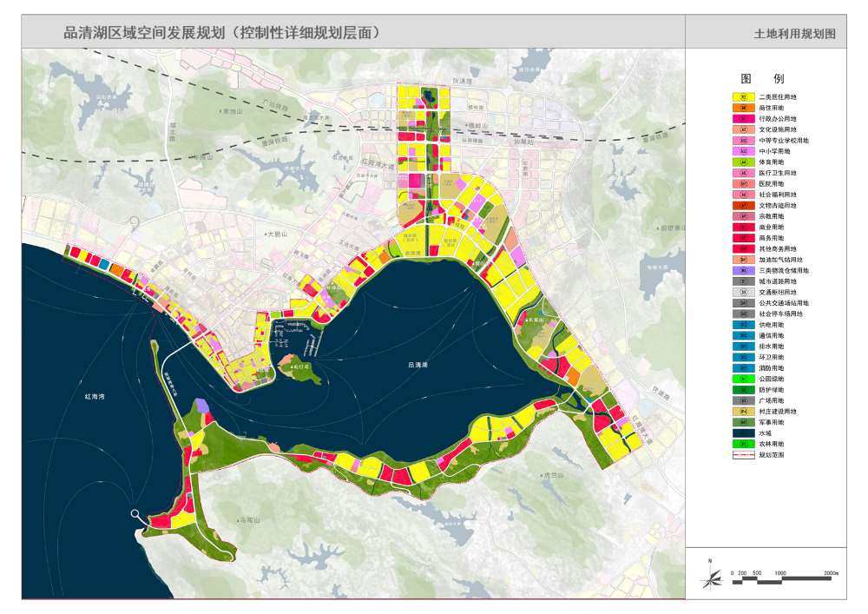Click the 横岭山 mountain label

tap(477, 126)
